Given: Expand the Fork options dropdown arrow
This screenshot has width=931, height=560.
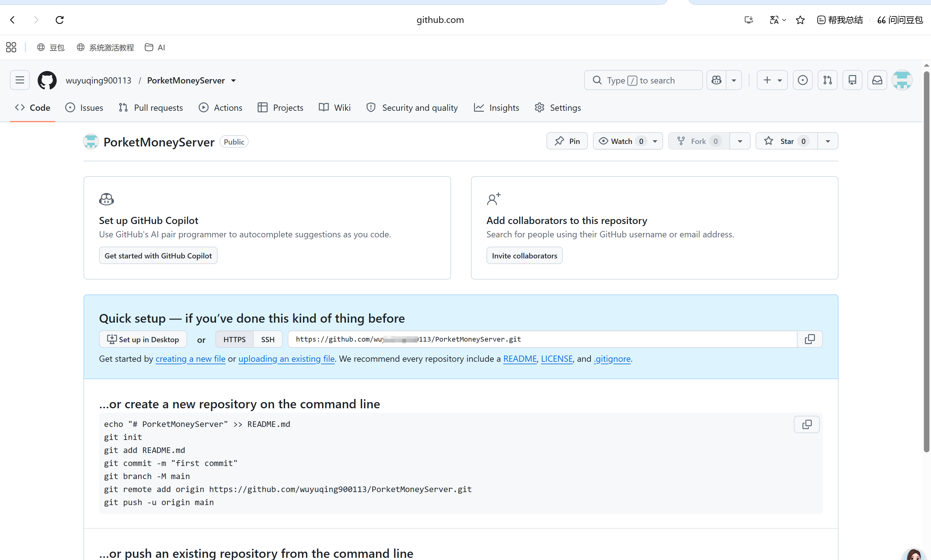Looking at the screenshot, I should 740,141.
